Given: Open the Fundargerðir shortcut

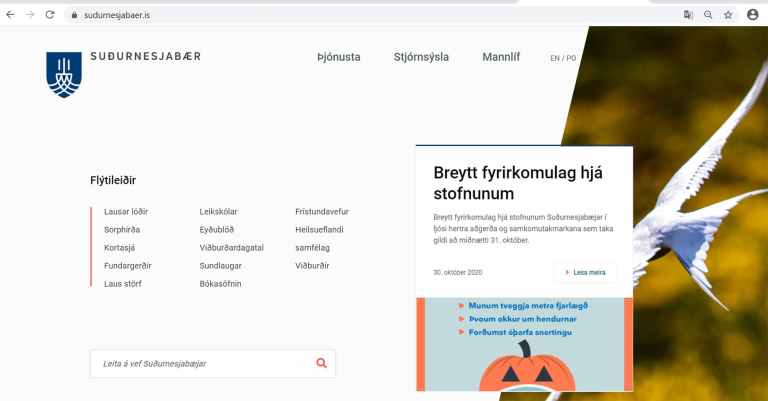Looking at the screenshot, I should pos(128,266).
